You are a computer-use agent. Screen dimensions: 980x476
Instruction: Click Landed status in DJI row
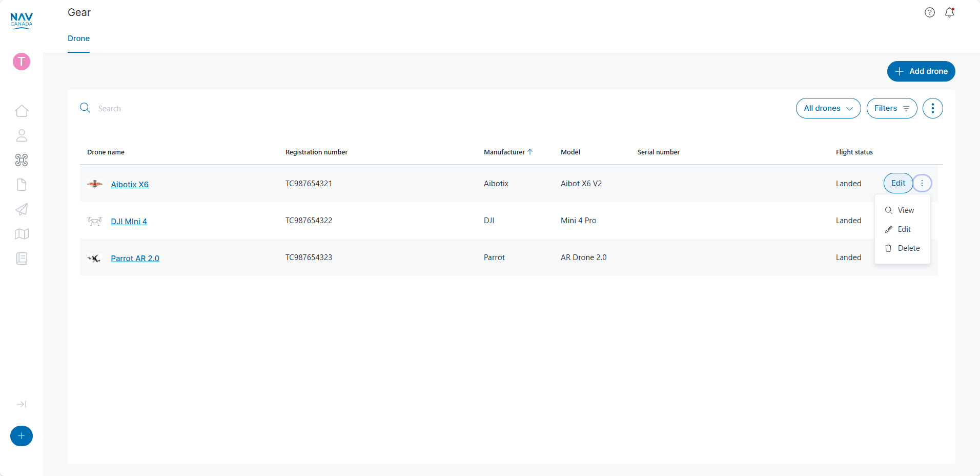click(849, 221)
